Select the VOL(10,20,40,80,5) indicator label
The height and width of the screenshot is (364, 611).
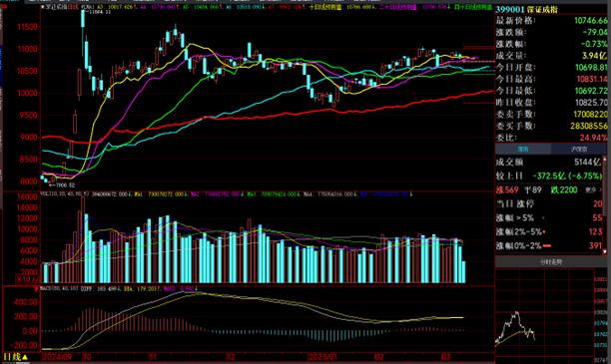(x=65, y=193)
